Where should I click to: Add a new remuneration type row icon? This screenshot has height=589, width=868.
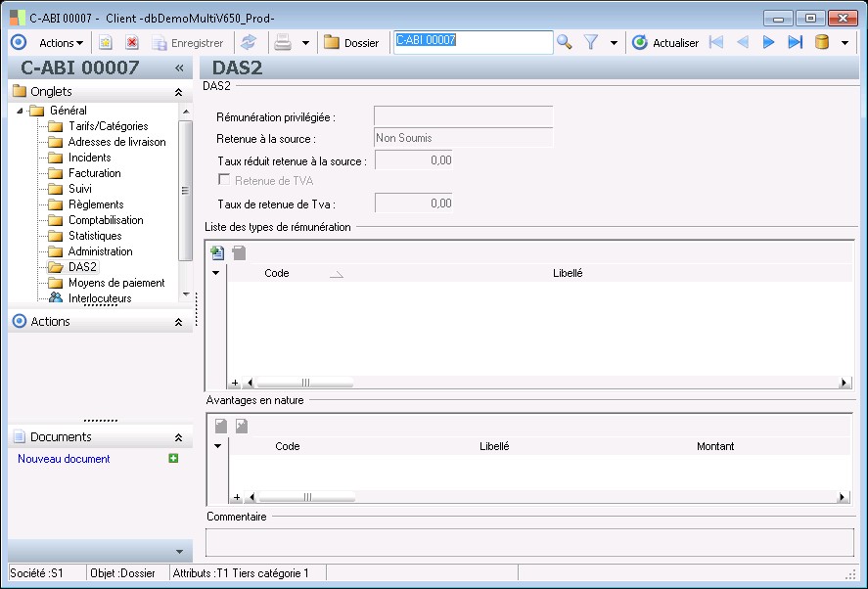(x=217, y=253)
